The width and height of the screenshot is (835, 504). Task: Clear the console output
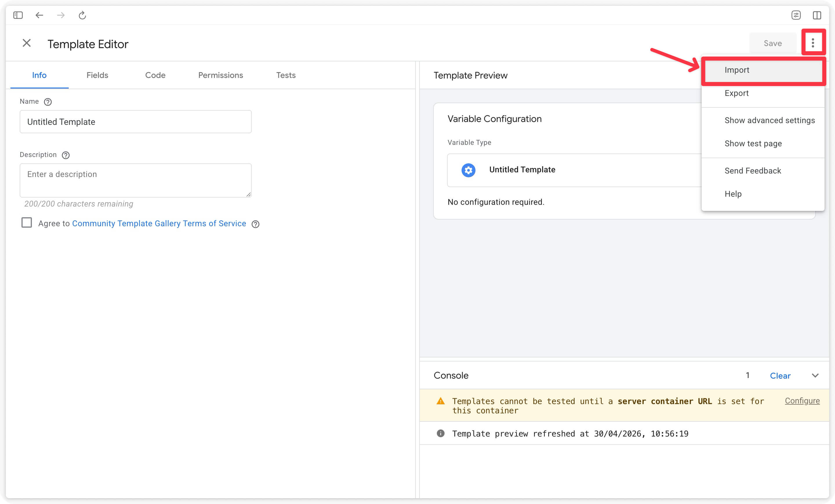click(780, 376)
